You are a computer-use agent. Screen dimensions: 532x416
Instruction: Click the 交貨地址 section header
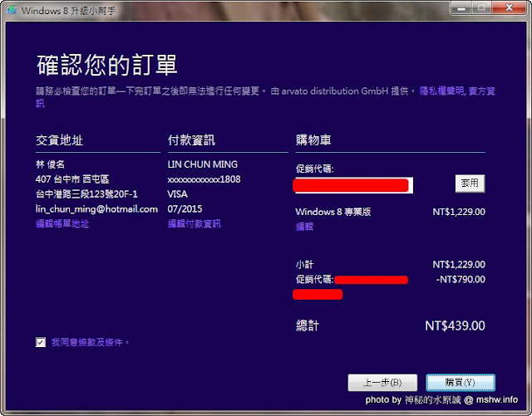coord(59,140)
